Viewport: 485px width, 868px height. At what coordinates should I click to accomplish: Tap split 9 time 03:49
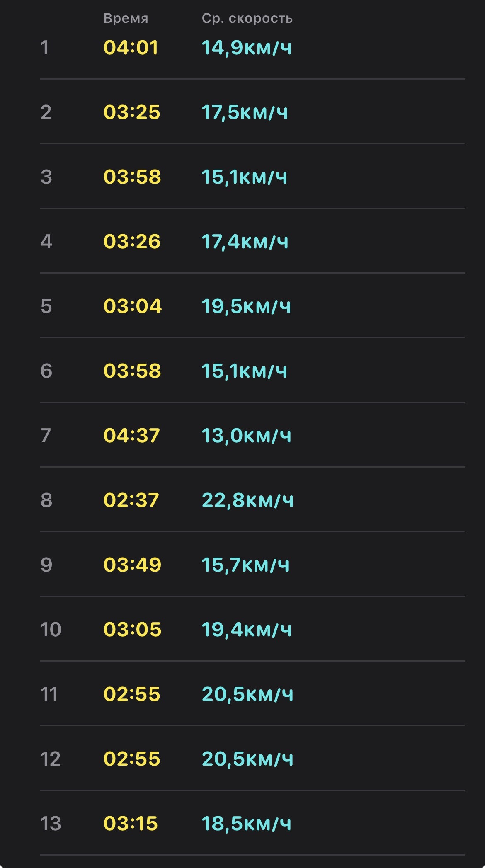click(132, 565)
